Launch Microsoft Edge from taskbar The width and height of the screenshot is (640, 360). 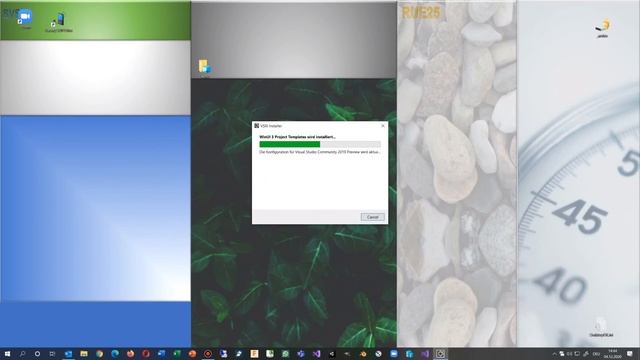click(115, 354)
